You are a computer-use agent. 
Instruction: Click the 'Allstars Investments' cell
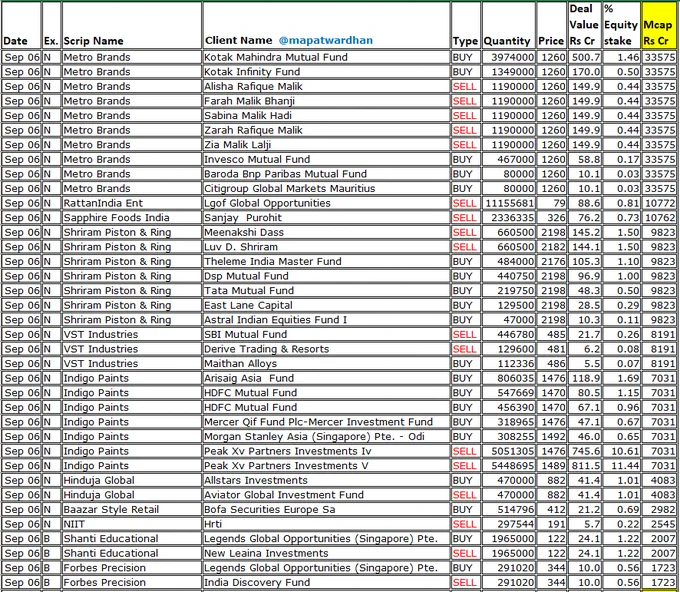click(x=326, y=481)
